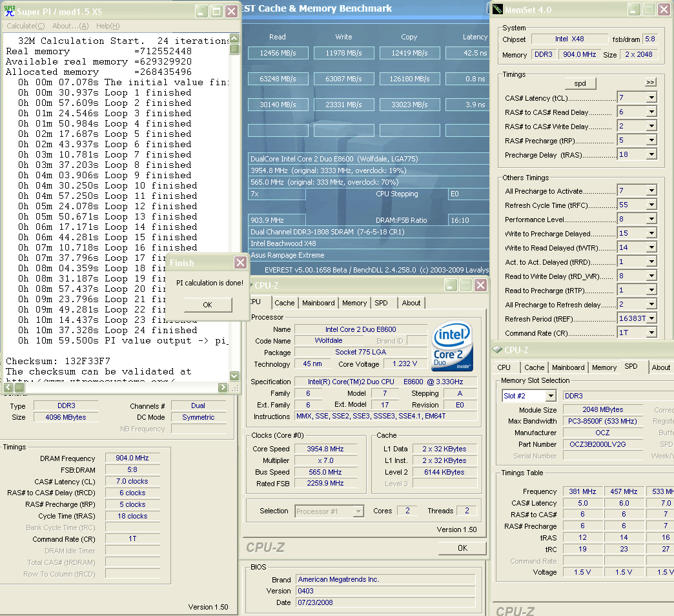Open RAS# to CAS# Read Delay dropdown
Viewport: 674px width, 616px height.
point(651,112)
